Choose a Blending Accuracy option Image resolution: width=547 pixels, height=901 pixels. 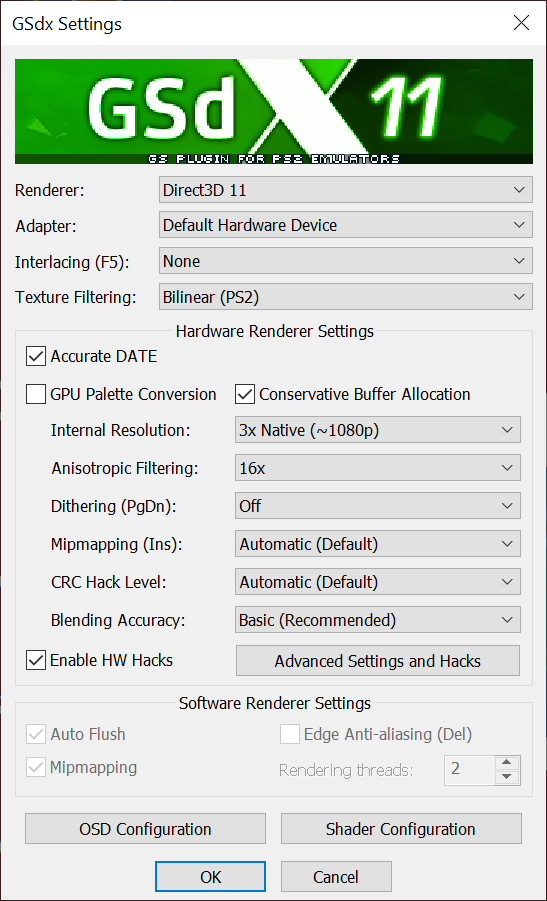click(x=378, y=620)
